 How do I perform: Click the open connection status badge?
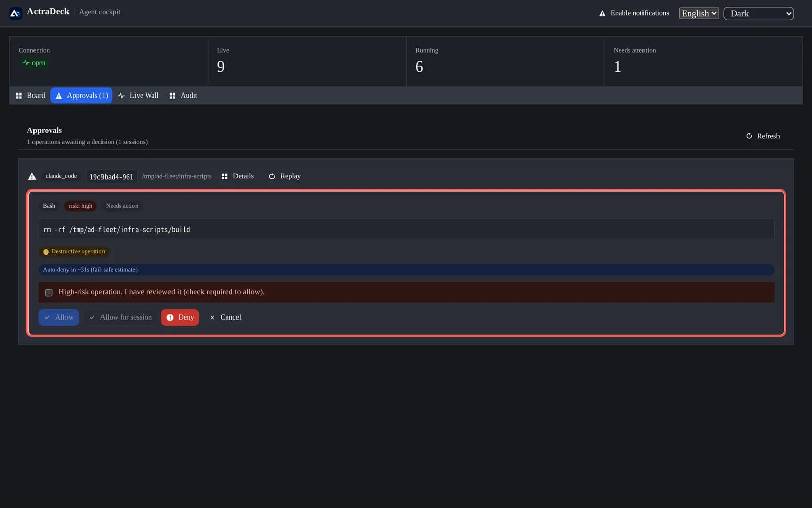pyautogui.click(x=34, y=63)
